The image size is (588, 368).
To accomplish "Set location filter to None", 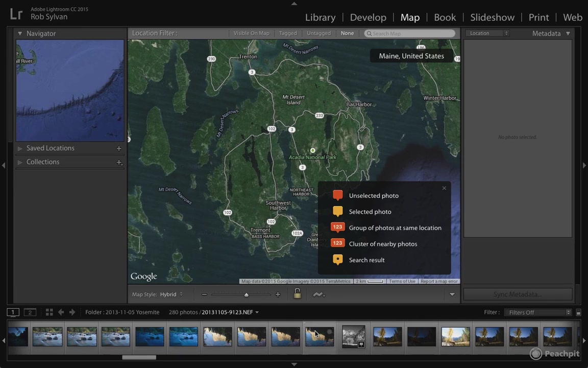I will (x=347, y=33).
